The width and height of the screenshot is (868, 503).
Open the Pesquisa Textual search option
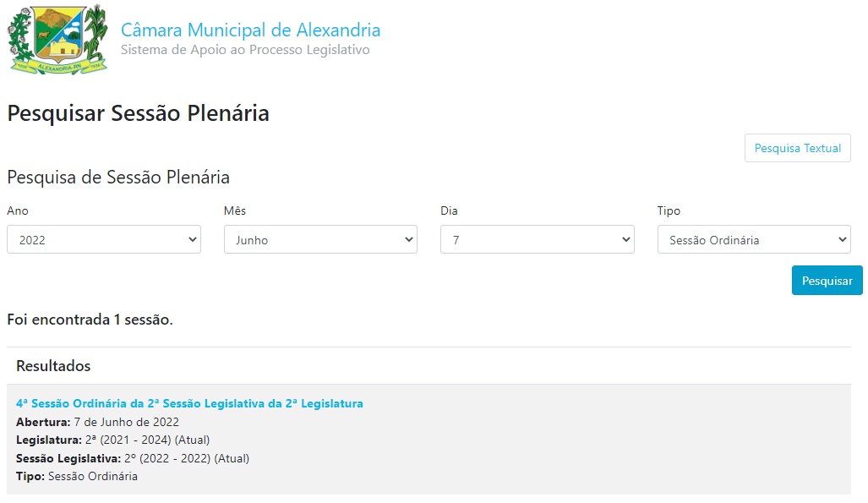tap(797, 148)
